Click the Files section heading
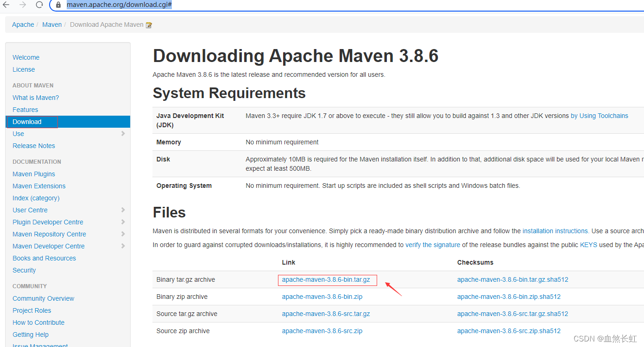Image resolution: width=644 pixels, height=347 pixels. (x=169, y=212)
